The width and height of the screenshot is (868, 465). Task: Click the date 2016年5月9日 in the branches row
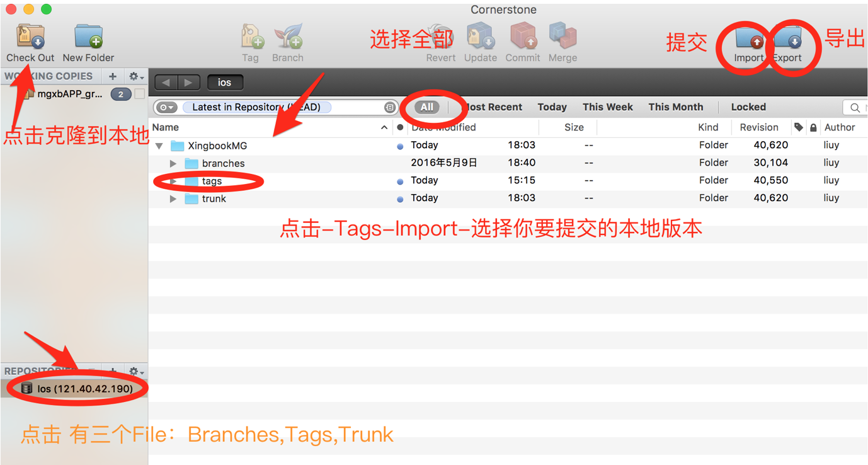444,163
